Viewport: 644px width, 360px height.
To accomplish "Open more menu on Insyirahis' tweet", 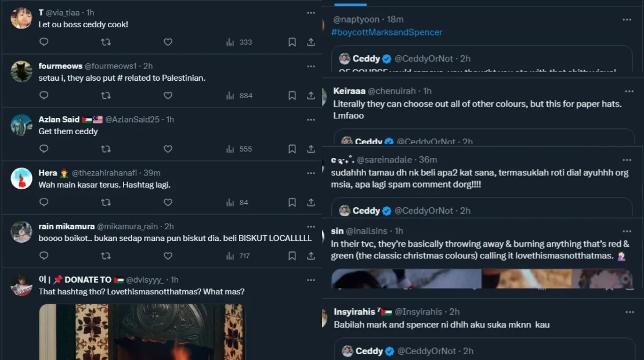I will (629, 312).
